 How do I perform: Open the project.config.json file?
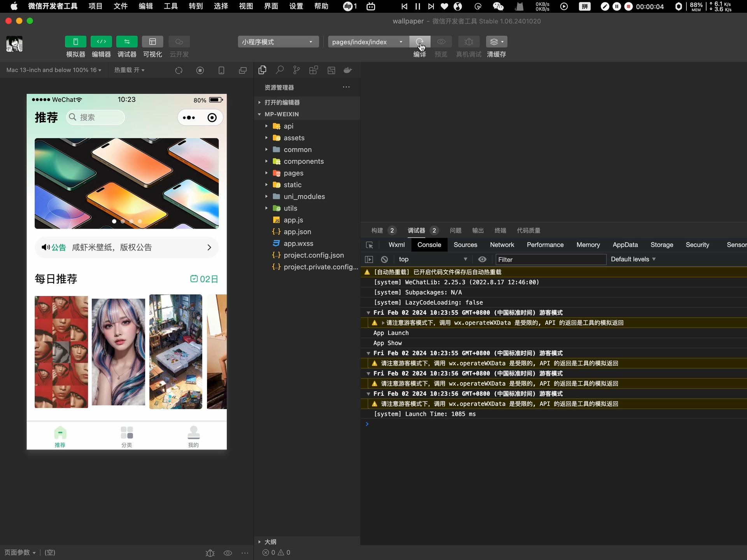coord(307,255)
